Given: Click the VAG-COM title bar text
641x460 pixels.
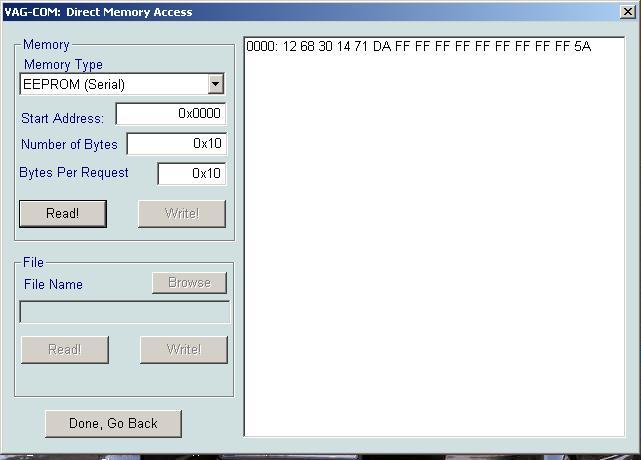Looking at the screenshot, I should click(98, 12).
